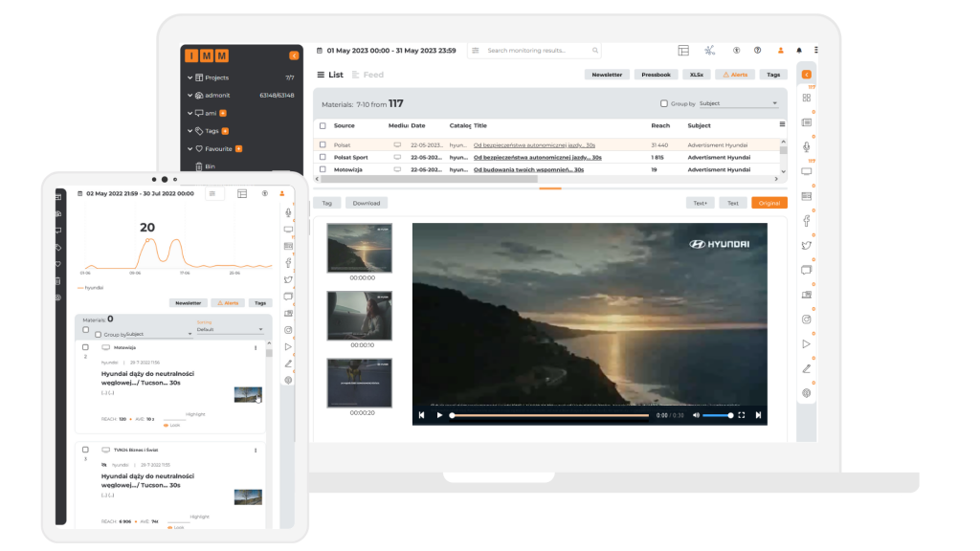Select the TV monitor filter in laptop sidebar

point(806,171)
